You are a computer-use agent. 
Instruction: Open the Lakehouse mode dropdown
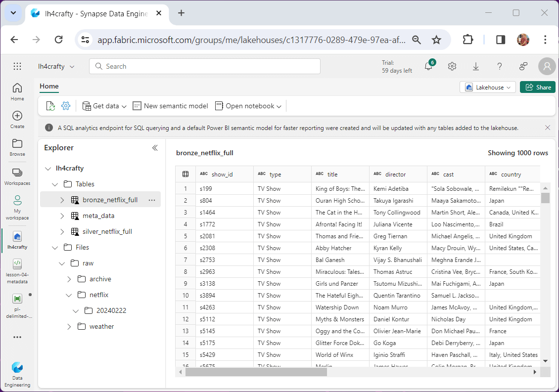point(488,87)
